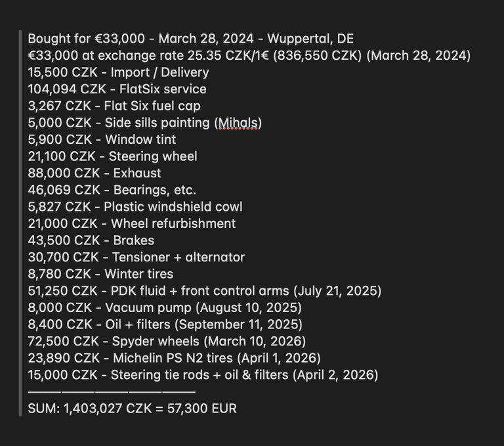
Task: Click the SUM total line
Action: pyautogui.click(x=132, y=409)
